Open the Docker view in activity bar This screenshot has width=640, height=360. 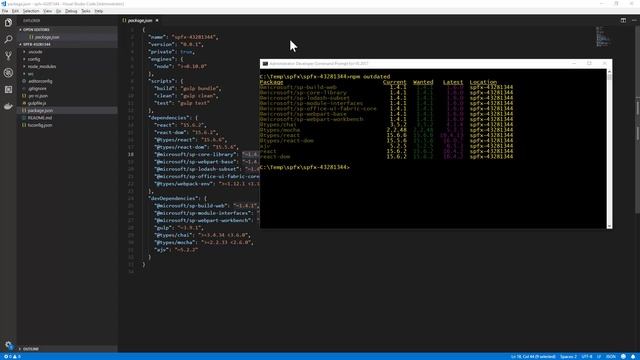click(x=8, y=107)
